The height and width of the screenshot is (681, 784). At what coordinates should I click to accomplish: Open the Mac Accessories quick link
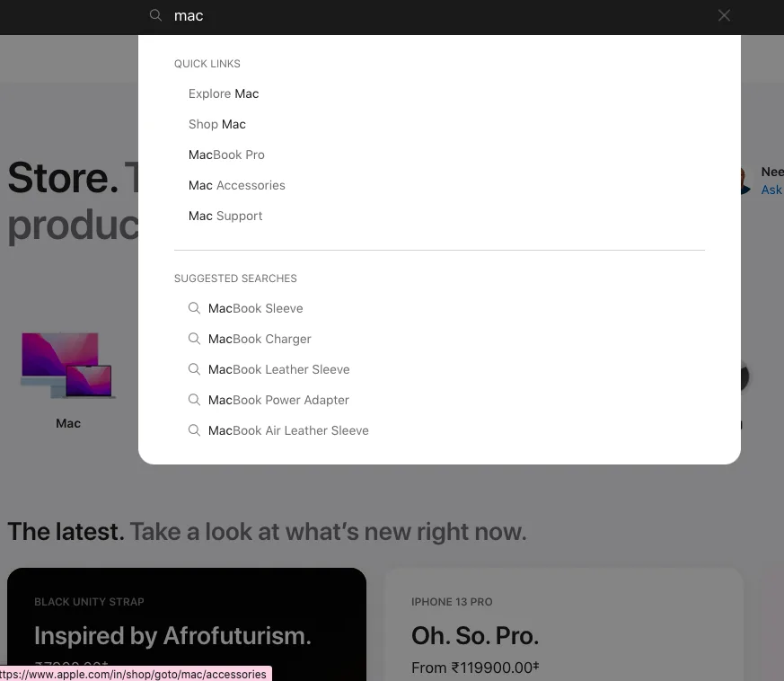tap(236, 185)
